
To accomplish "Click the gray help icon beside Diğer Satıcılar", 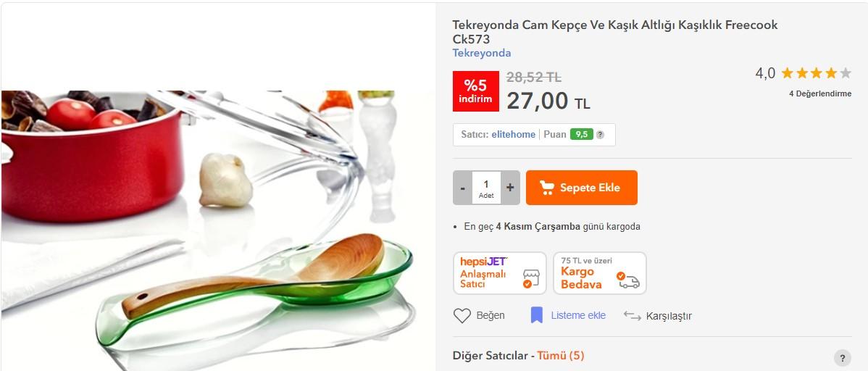I will (x=842, y=358).
